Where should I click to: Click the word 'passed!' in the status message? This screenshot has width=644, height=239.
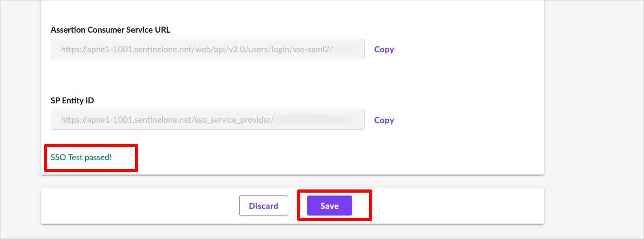[98, 157]
